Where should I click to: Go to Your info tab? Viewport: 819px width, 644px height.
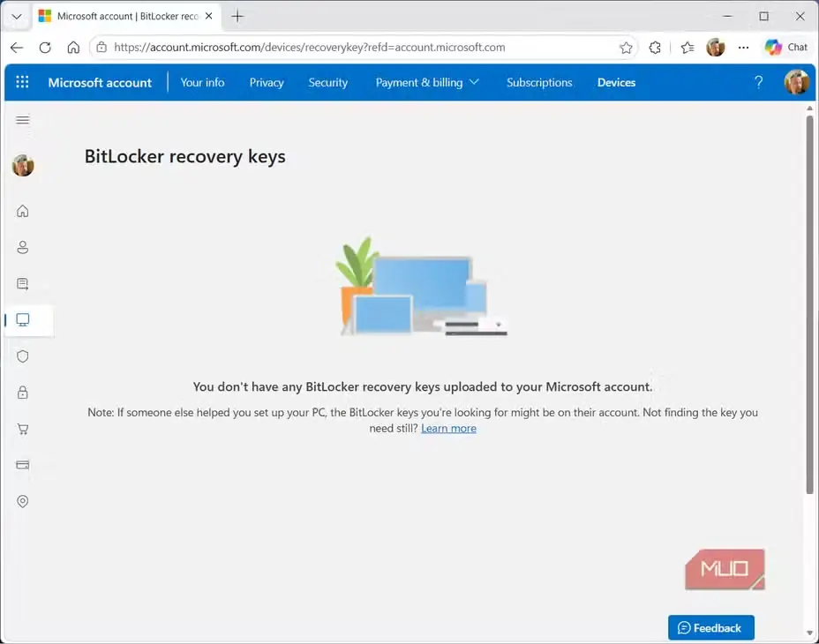tap(202, 83)
